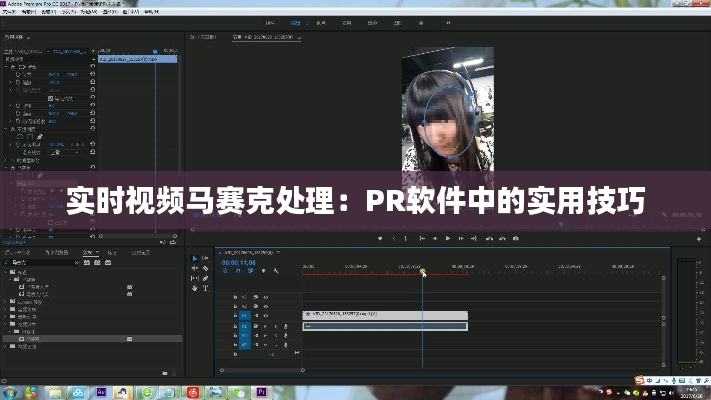
Task: Click the Windows Start button
Action: (x=9, y=390)
